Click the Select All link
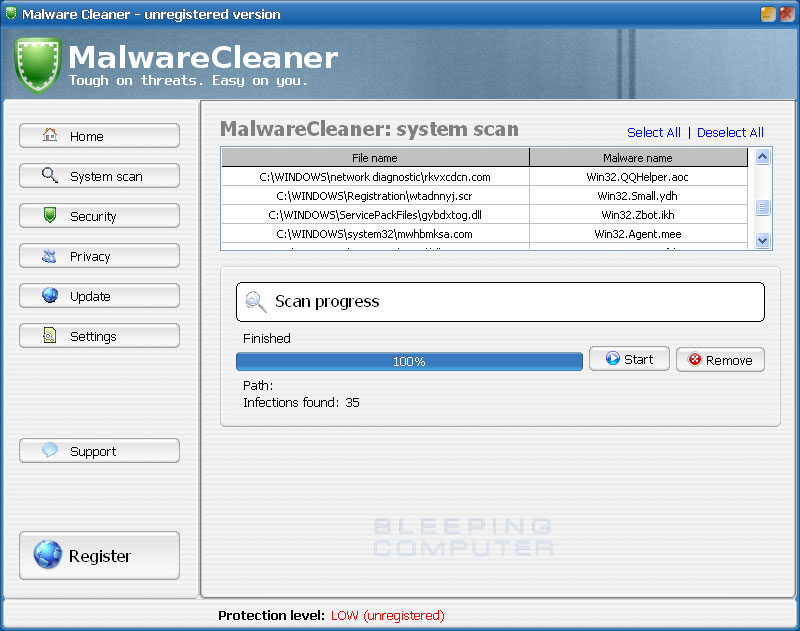The height and width of the screenshot is (631, 800). 654,132
